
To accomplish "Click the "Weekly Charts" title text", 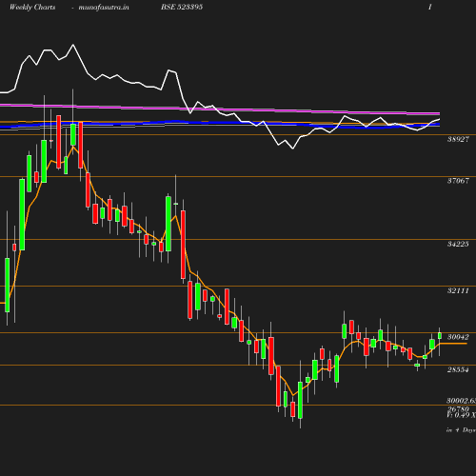I will tap(32, 7).
